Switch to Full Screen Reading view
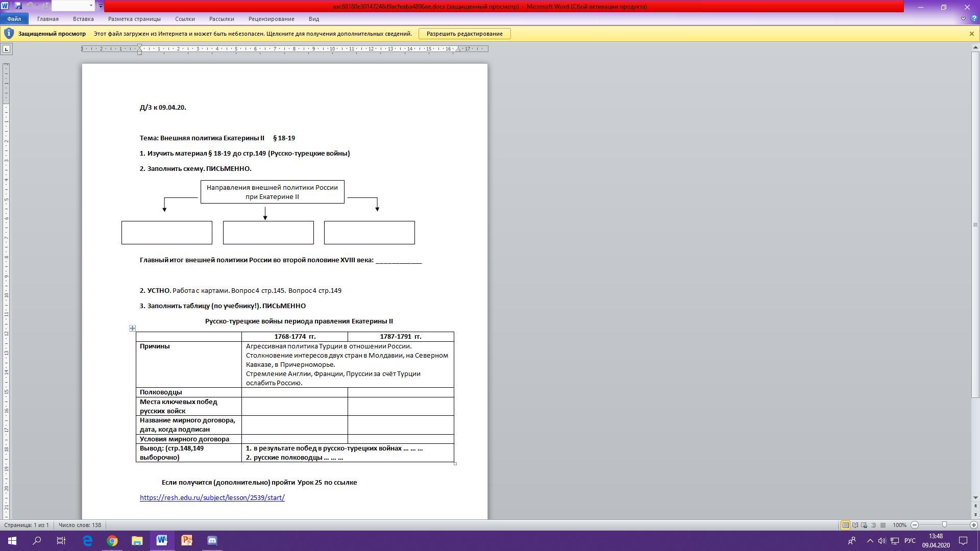Image resolution: width=980 pixels, height=551 pixels. coord(855,525)
